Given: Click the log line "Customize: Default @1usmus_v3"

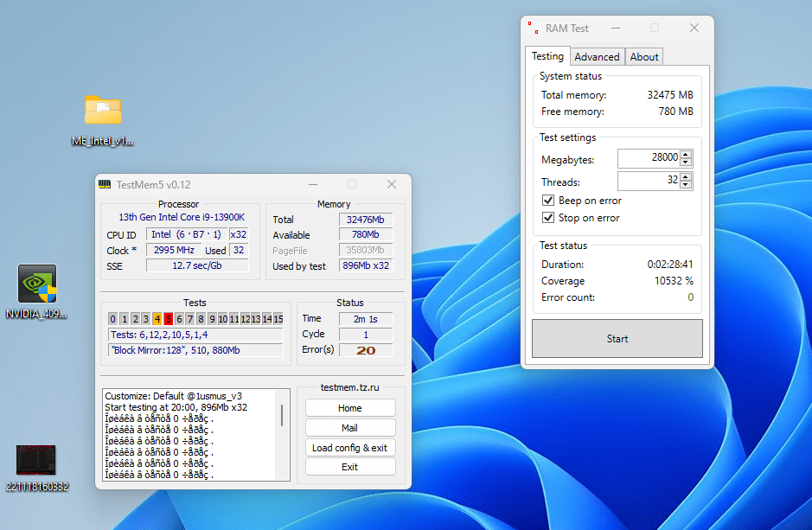Looking at the screenshot, I should 174,396.
